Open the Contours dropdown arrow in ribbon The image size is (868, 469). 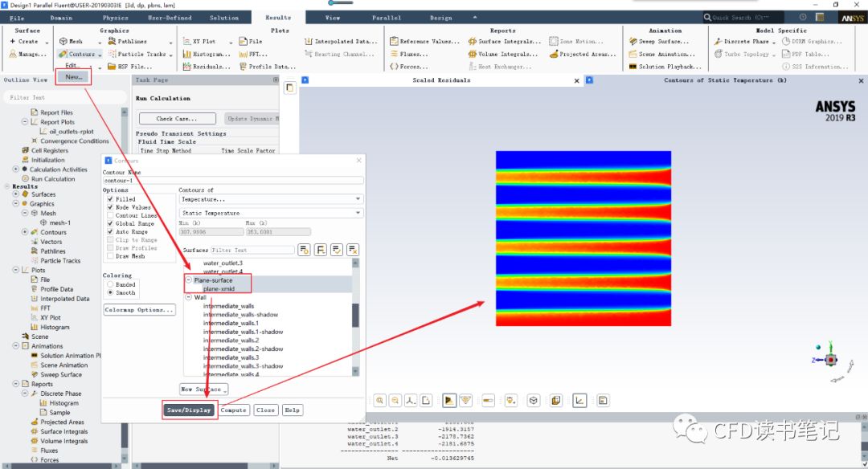click(x=100, y=55)
